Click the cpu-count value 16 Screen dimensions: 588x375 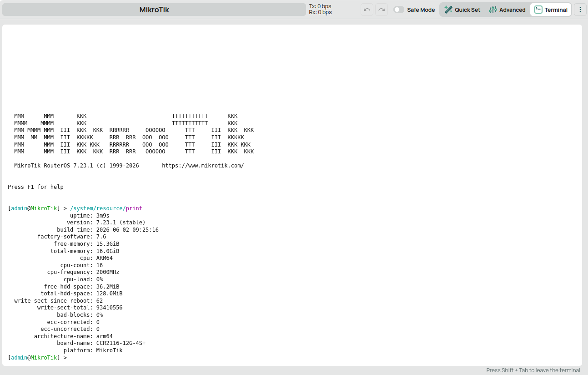pyautogui.click(x=100, y=265)
